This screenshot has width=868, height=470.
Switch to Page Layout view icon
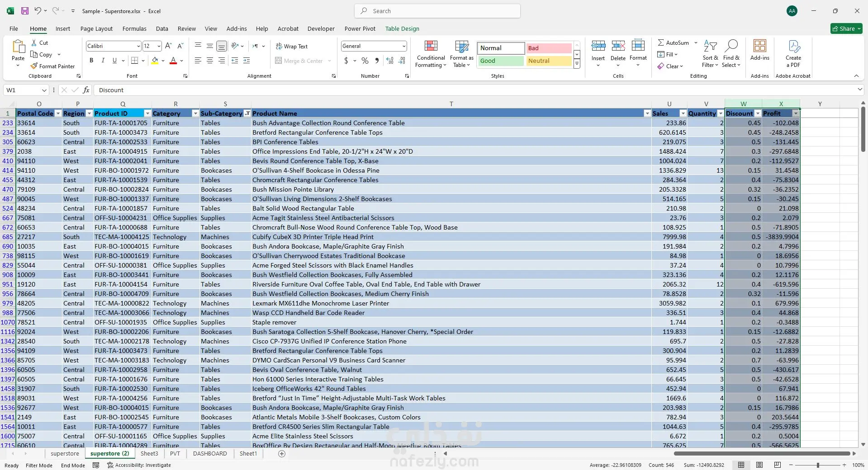pos(759,465)
